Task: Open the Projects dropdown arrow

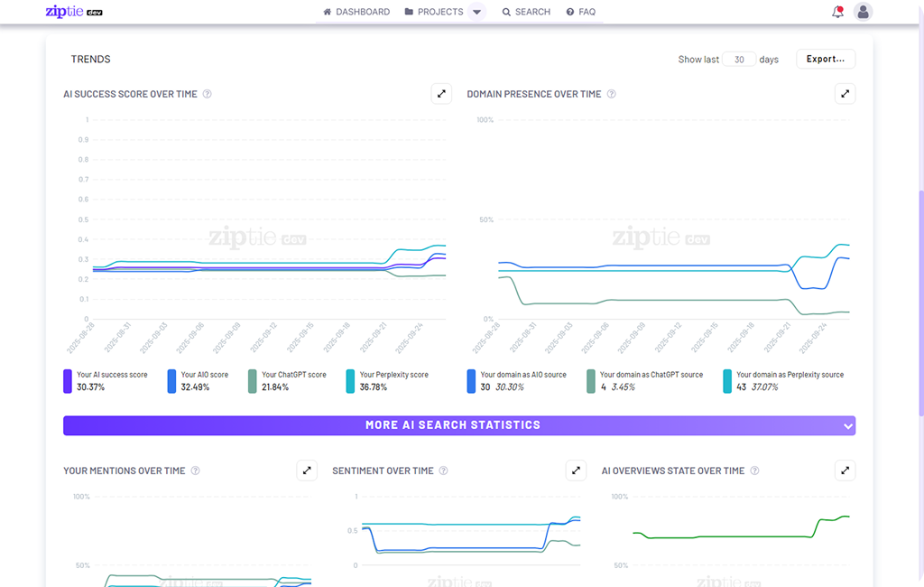Action: coord(478,12)
